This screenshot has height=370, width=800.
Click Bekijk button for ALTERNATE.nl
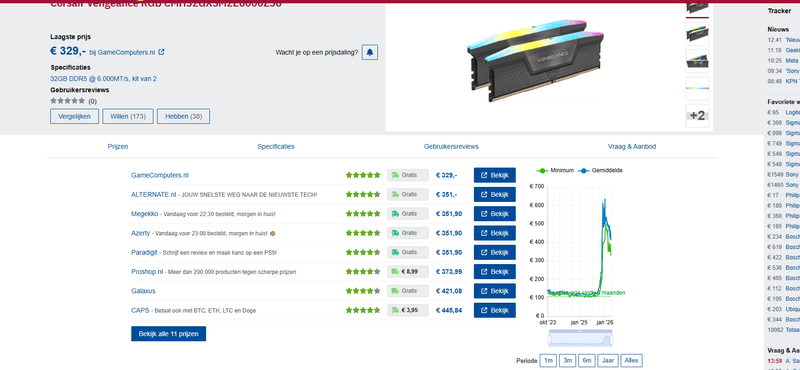click(494, 194)
